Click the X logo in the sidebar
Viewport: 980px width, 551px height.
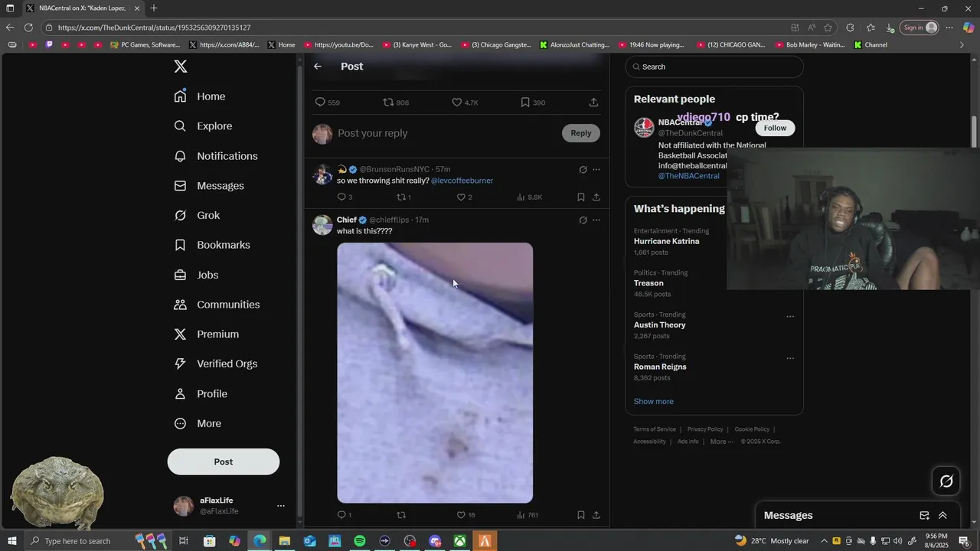click(181, 67)
